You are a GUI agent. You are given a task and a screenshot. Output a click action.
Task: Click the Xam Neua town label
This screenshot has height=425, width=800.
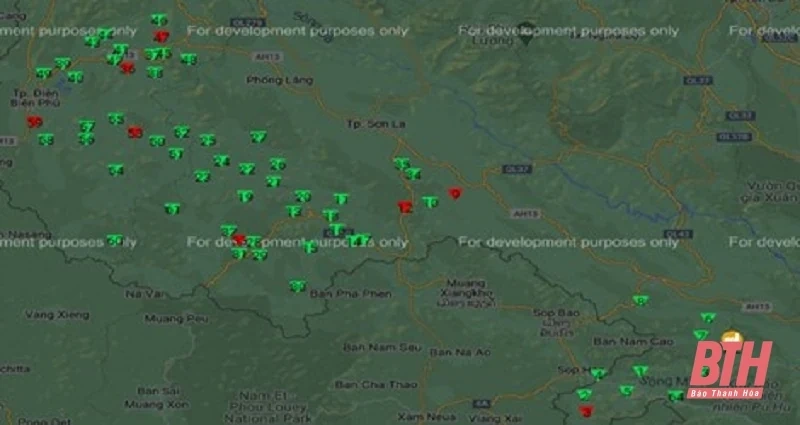[x=425, y=415]
